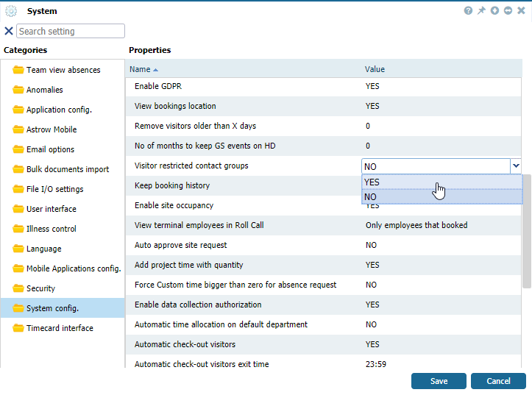Click the properties list vertical scrollbar

526,232
